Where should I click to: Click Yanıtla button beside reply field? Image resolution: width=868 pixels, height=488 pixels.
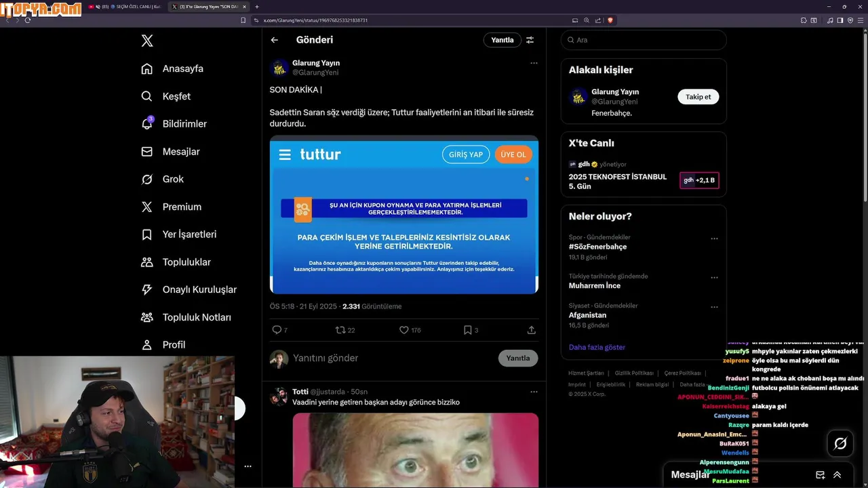point(518,358)
